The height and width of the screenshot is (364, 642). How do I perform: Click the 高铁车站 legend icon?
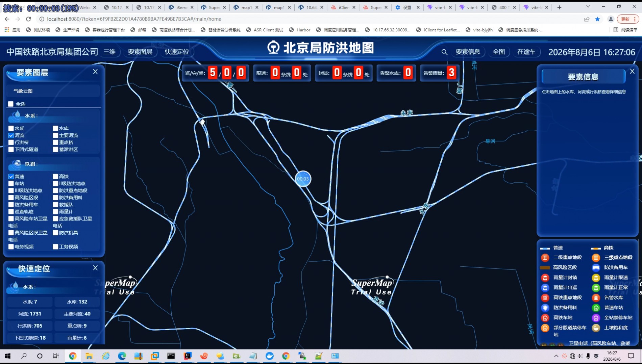(545, 318)
